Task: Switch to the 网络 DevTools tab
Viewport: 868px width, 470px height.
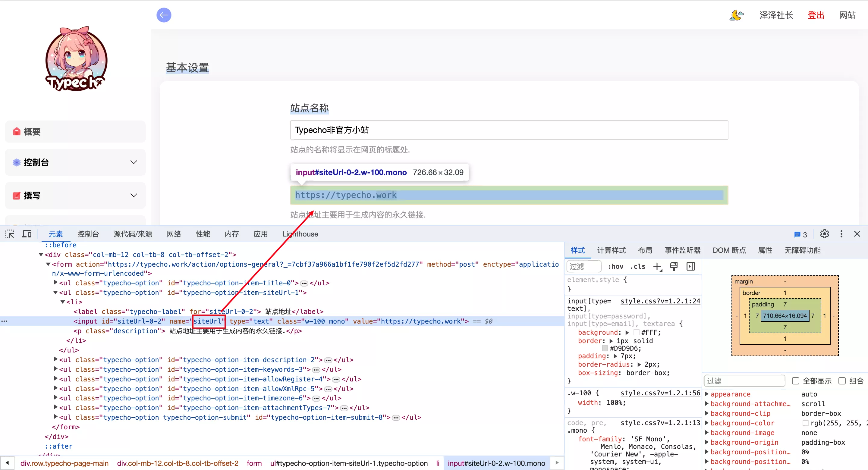Action: 174,234
